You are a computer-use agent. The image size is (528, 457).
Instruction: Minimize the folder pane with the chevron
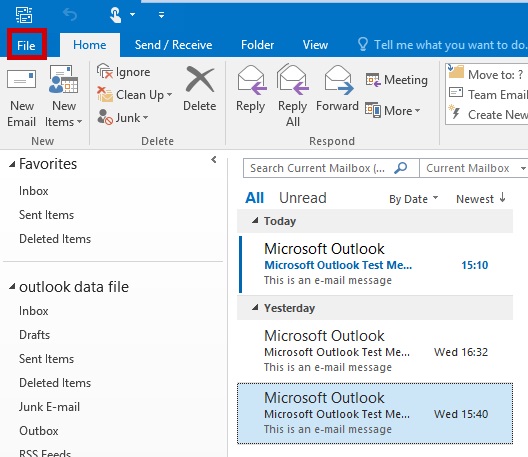[213, 159]
